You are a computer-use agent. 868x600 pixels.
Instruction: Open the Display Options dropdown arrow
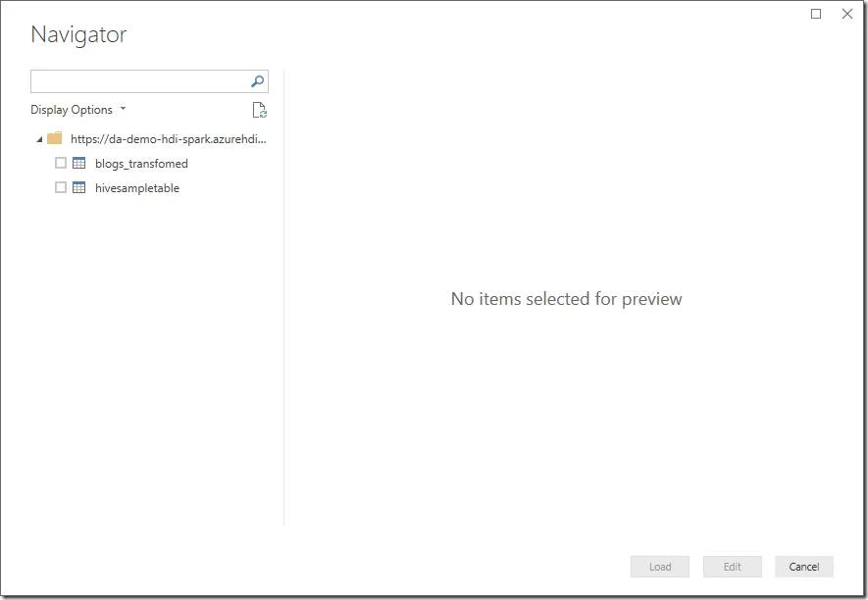[123, 109]
